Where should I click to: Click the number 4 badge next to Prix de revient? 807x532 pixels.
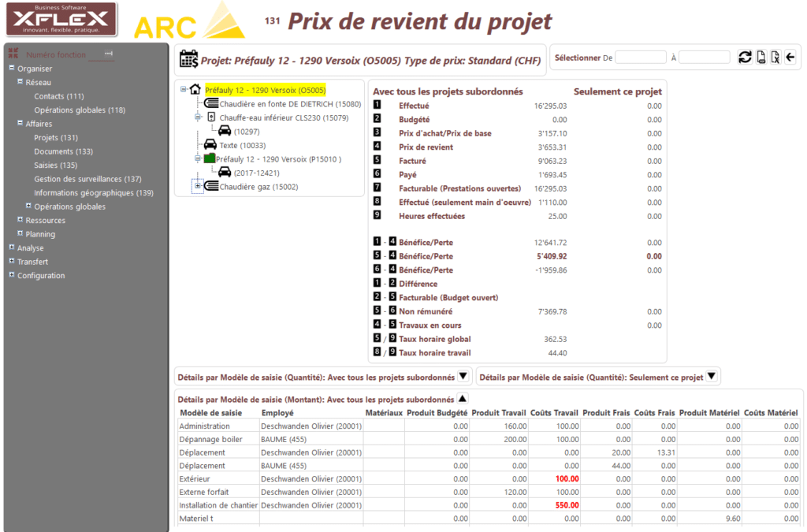(377, 146)
